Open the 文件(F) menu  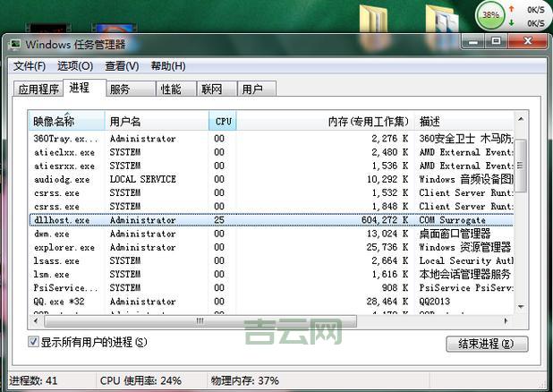[30, 66]
